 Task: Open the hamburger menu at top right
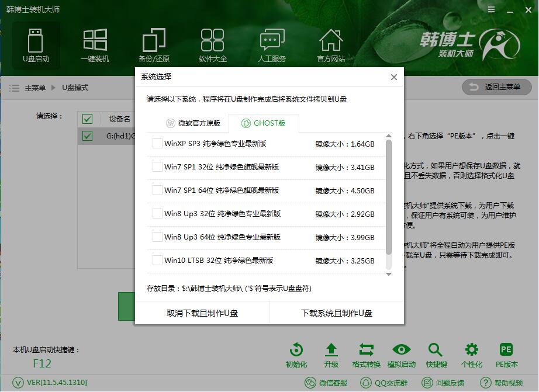[490, 9]
